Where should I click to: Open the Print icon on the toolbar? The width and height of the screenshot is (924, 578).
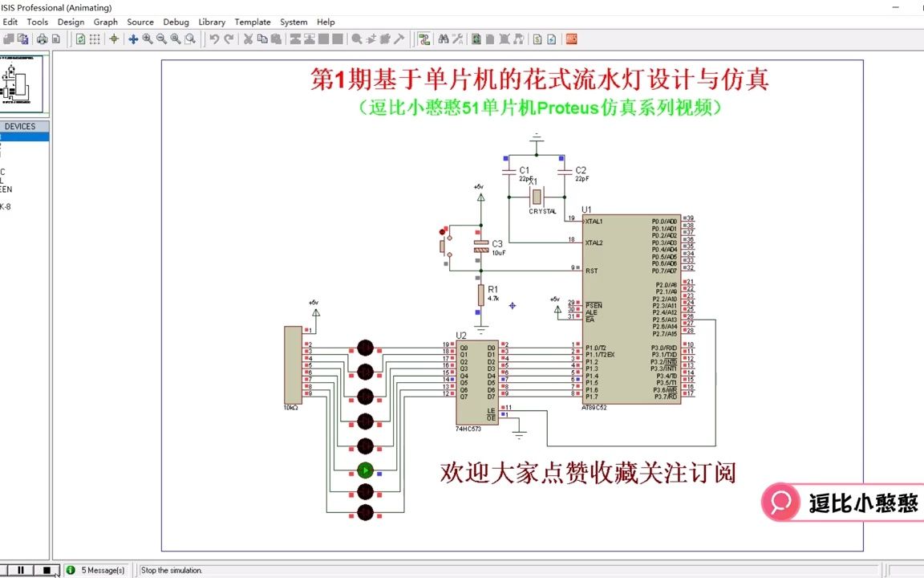coord(42,39)
